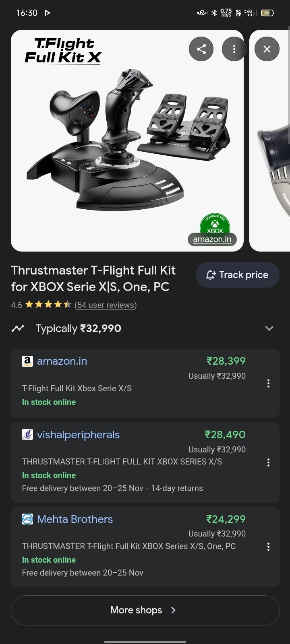This screenshot has height=644, width=290.
Task: Open the 54 user reviews link
Action: coord(106,305)
